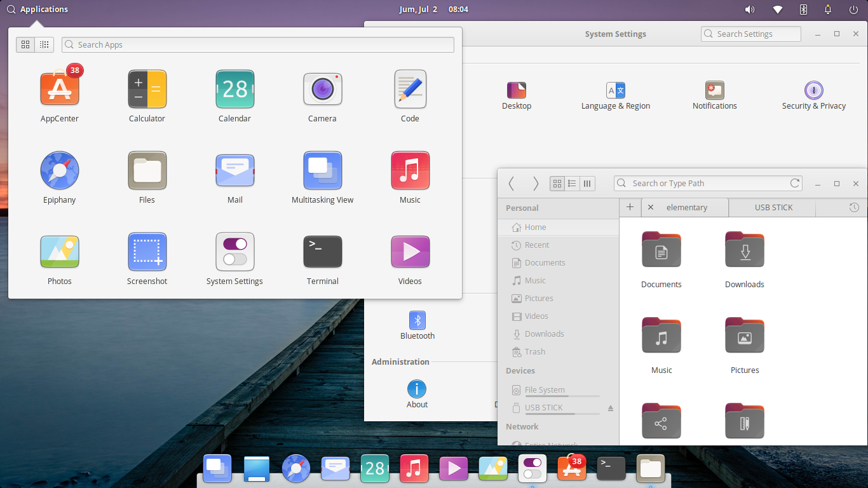868x488 pixels.
Task: Open notifications indicator in top panel
Action: [x=828, y=10]
